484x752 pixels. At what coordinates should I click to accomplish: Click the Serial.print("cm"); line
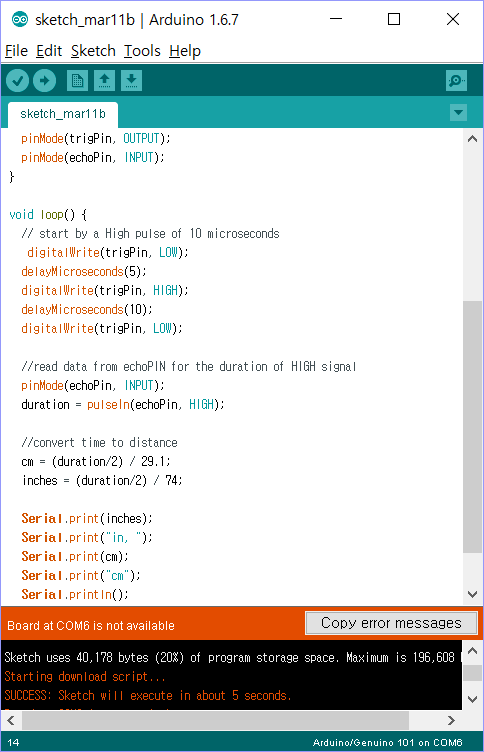[x=81, y=576]
